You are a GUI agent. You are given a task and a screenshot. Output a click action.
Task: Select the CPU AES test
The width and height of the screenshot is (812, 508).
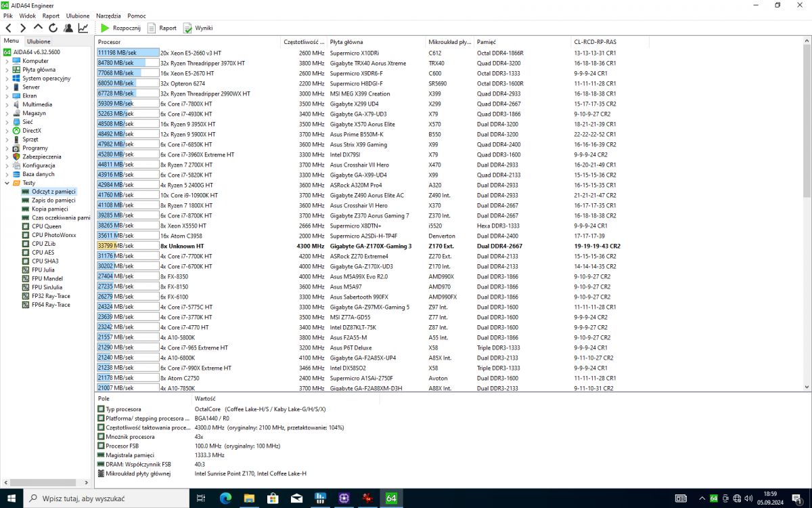43,253
